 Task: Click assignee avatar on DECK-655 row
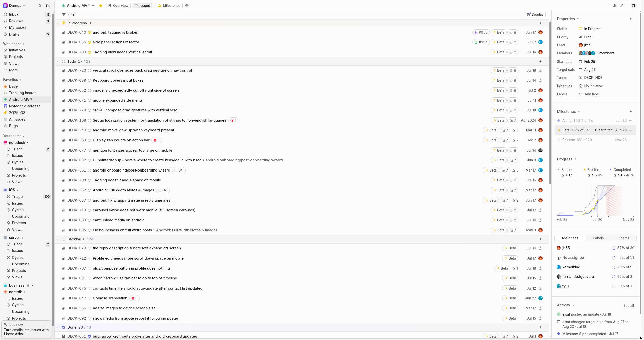coord(540,42)
